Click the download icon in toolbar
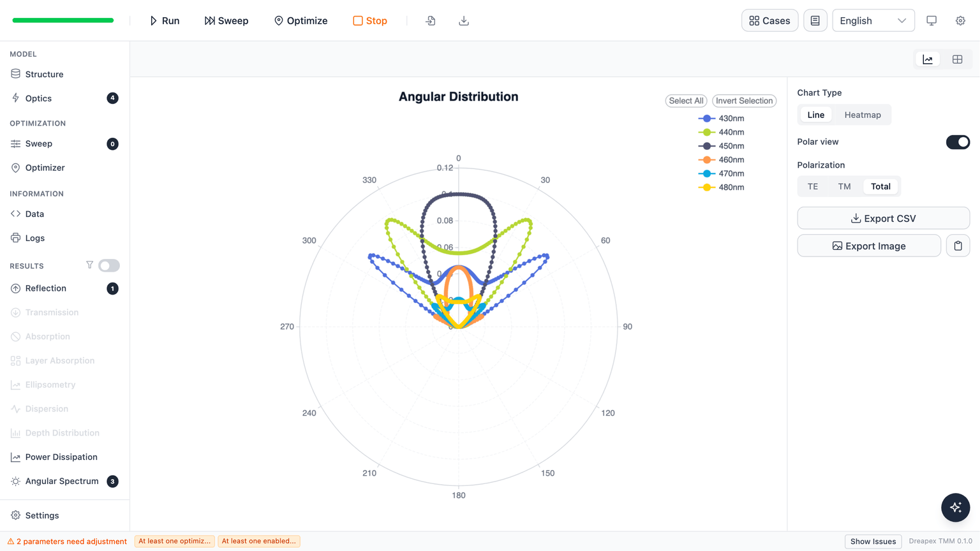Viewport: 980px width, 551px height. (464, 20)
